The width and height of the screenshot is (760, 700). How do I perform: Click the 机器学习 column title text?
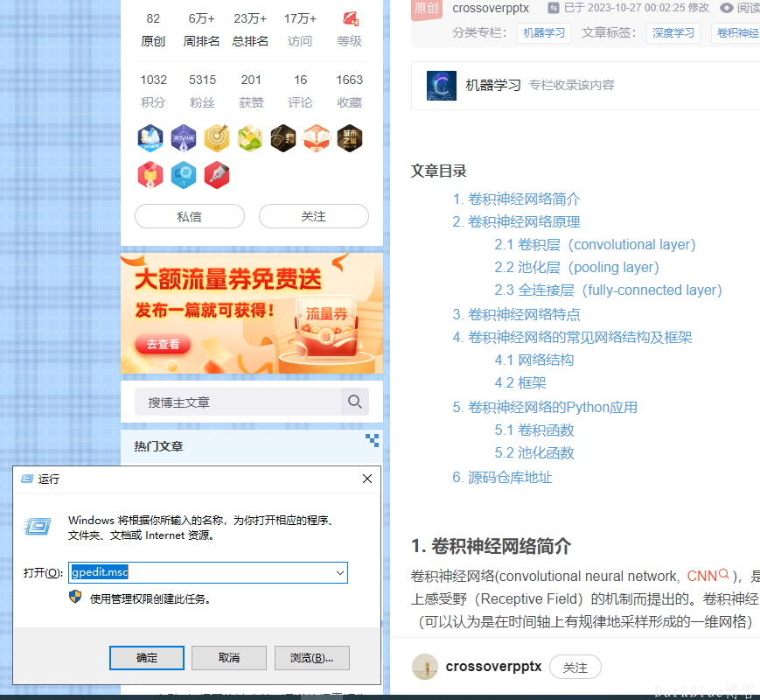tap(493, 86)
